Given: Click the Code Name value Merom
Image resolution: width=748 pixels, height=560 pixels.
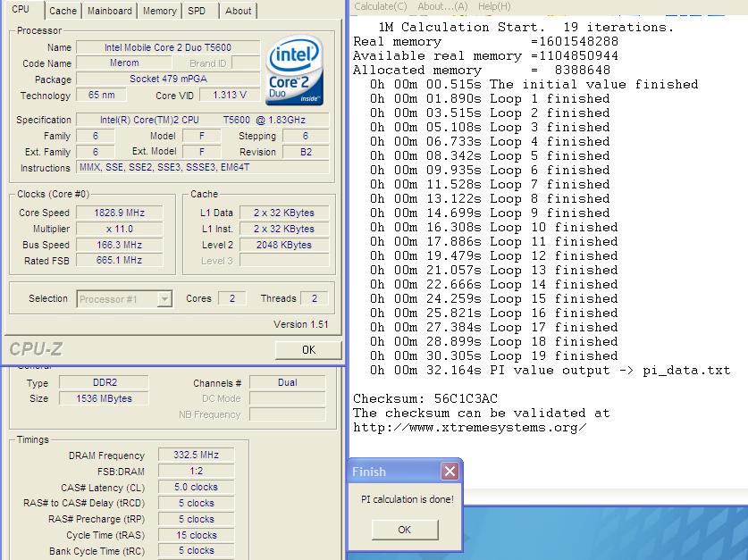Looking at the screenshot, I should click(x=124, y=63).
